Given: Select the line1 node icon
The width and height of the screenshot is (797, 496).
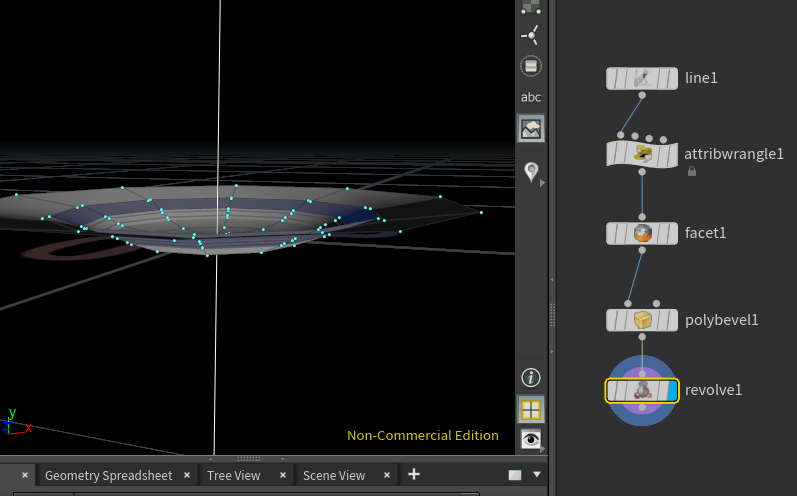Looking at the screenshot, I should click(x=641, y=78).
